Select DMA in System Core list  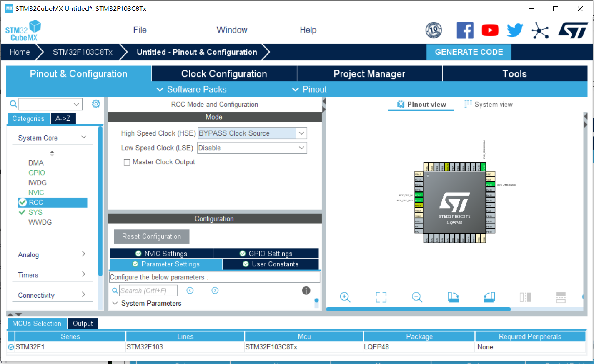36,163
